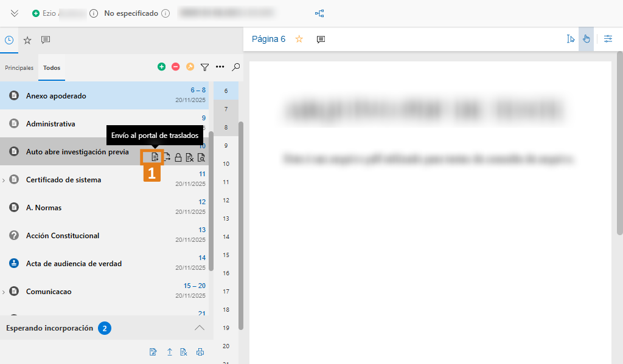Jump to page 14 in the page number strip
623x364 pixels.
226,237
